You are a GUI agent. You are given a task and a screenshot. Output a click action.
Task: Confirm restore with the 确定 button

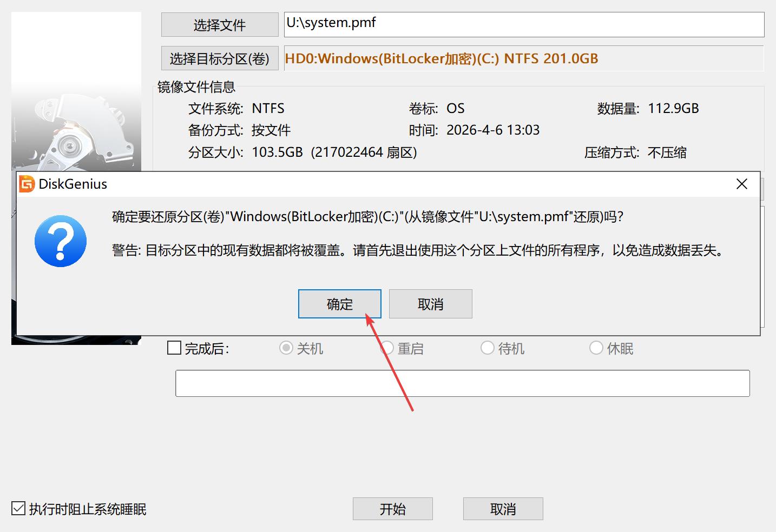339,304
